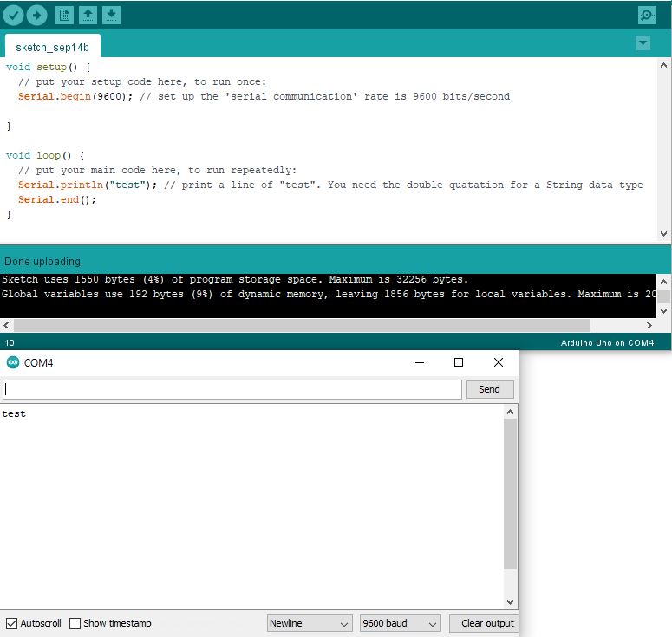Click the serial monitor scroll down arrow
The image size is (672, 637).
point(510,602)
